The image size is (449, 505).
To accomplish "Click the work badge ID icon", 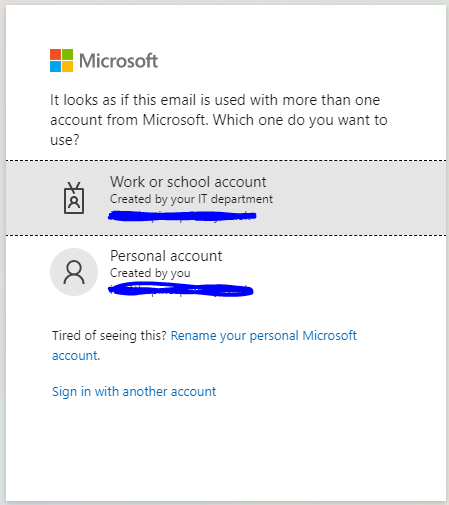I will [74, 198].
